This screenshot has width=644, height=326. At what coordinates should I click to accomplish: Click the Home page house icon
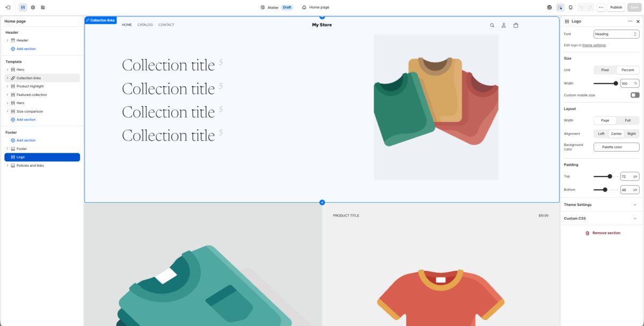click(304, 8)
